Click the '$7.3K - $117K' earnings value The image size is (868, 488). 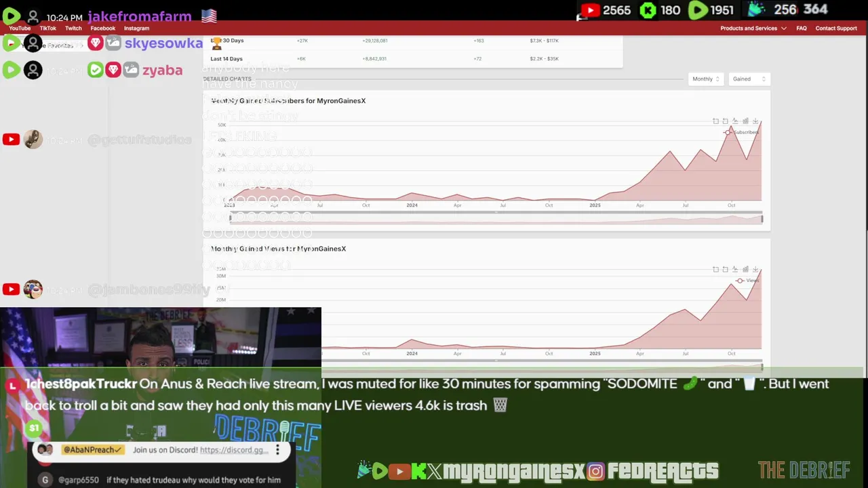(544, 41)
